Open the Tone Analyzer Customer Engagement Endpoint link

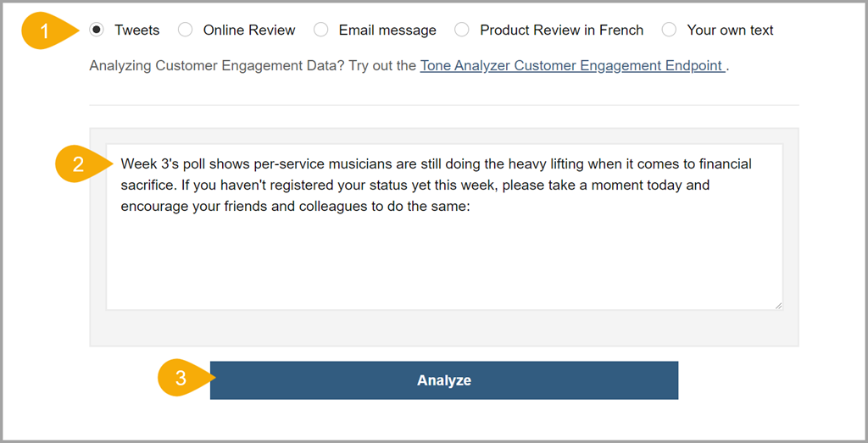[x=572, y=66]
